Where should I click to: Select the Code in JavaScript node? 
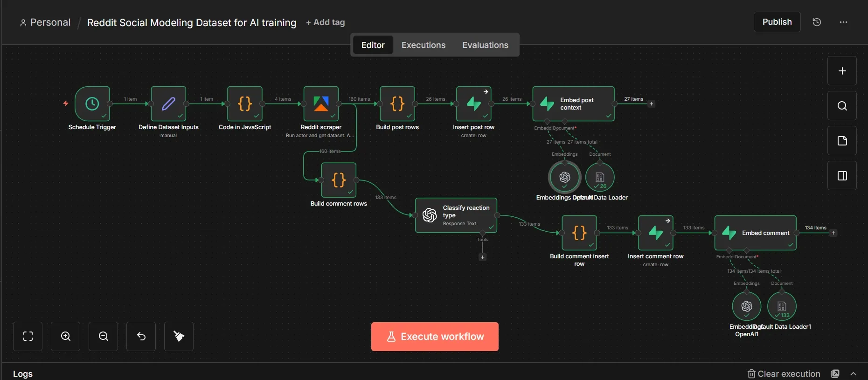[x=245, y=104]
